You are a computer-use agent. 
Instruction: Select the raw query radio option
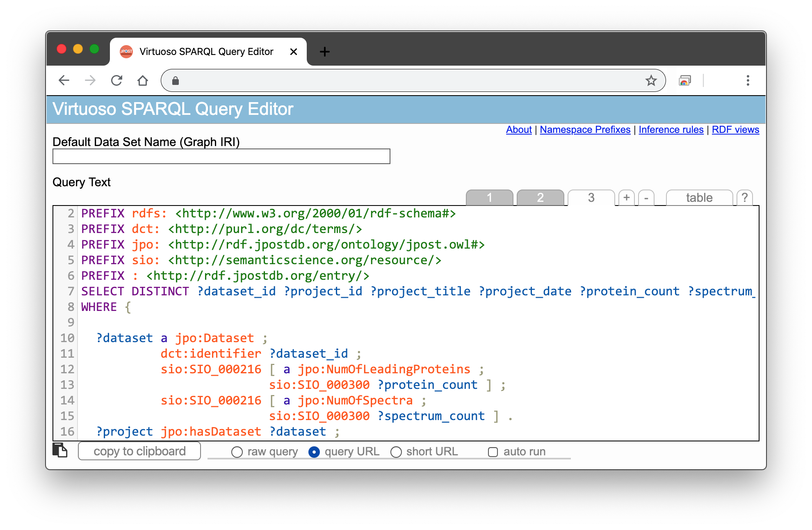[x=237, y=452]
